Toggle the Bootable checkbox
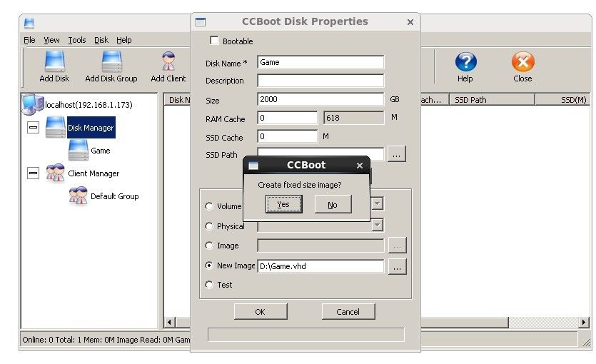The image size is (596, 364). 214,40
